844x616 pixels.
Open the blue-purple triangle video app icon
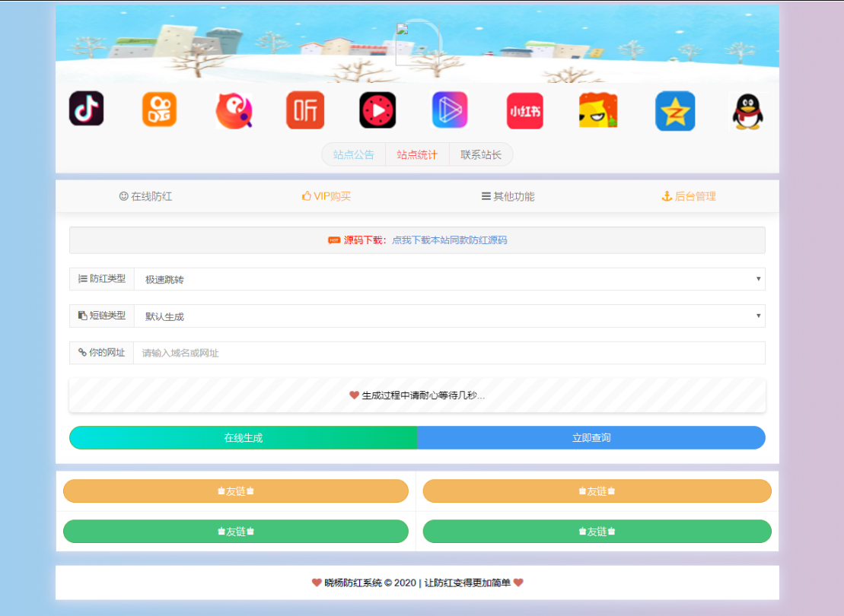click(450, 110)
